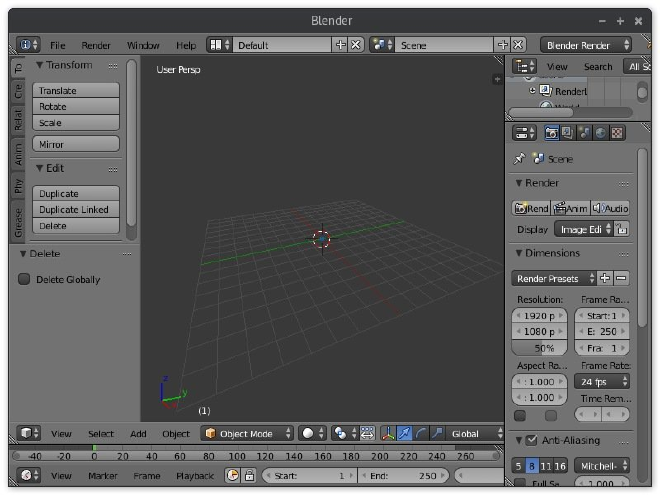Toggle the timeline range lock icon
Image resolution: width=660 pixels, height=495 pixels.
click(x=250, y=475)
